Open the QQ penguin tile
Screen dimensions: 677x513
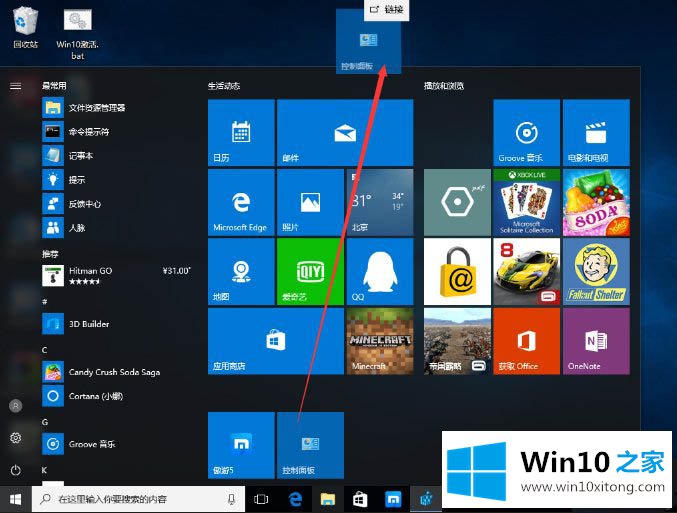coord(380,272)
